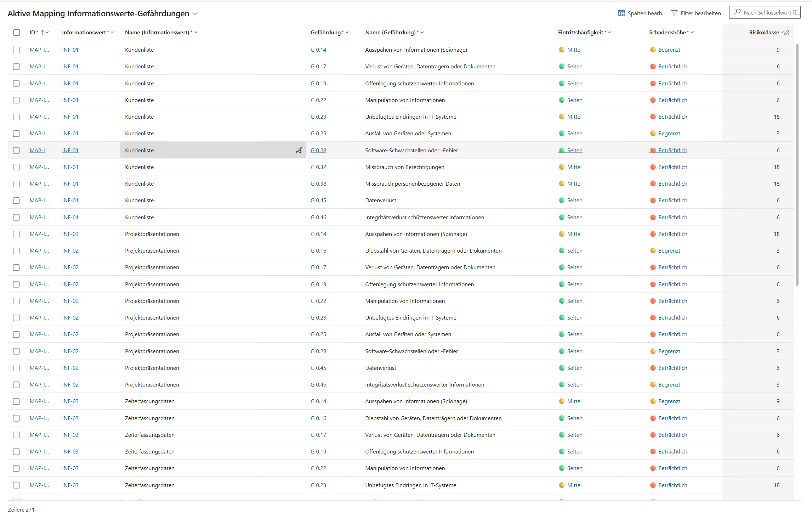Click the ascending sort arrow on ID column
The image size is (812, 513).
click(x=42, y=33)
